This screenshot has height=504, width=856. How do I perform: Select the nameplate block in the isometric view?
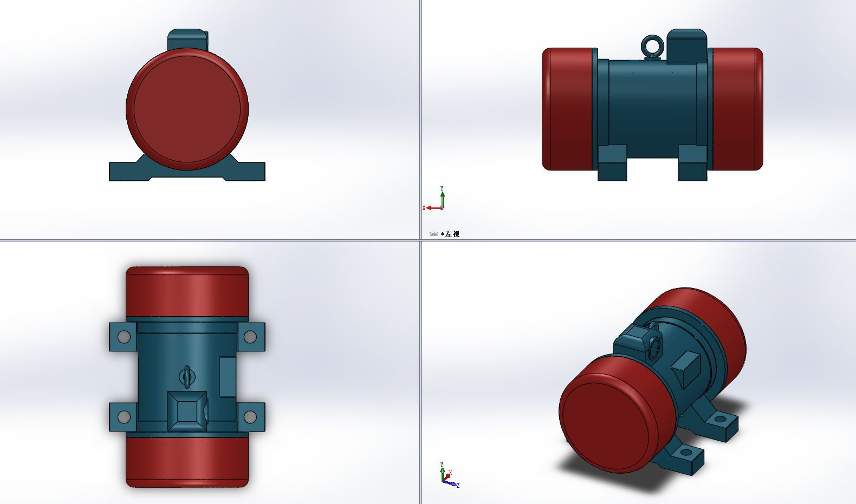click(x=686, y=369)
